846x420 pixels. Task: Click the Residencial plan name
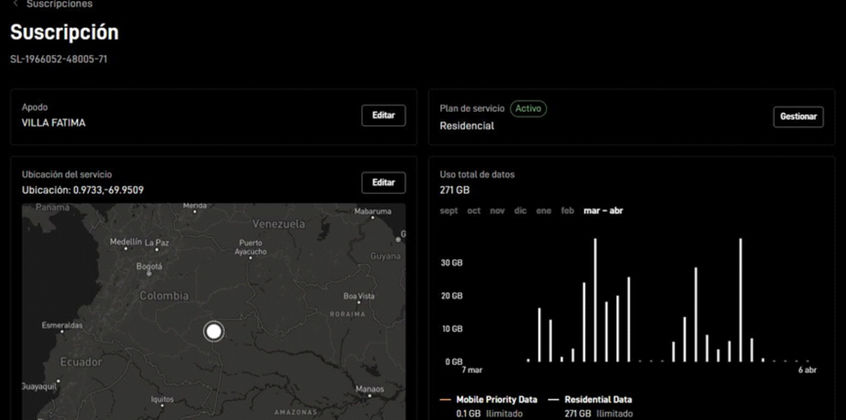point(467,126)
